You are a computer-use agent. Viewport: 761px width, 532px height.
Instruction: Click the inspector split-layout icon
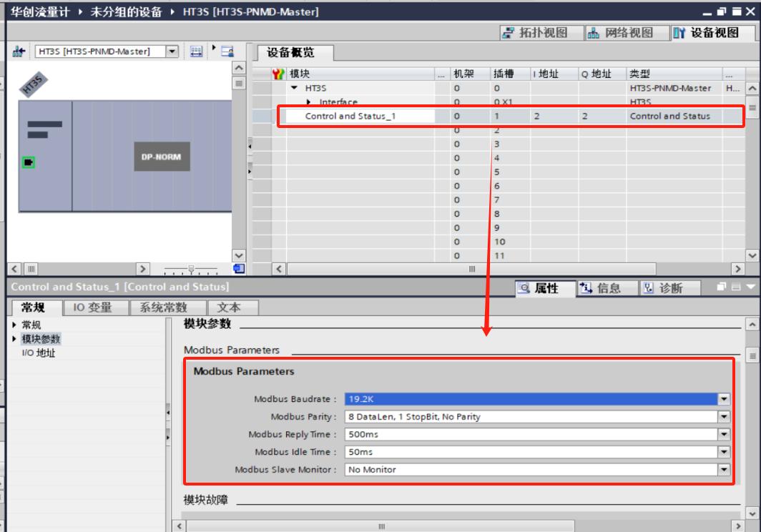click(736, 287)
